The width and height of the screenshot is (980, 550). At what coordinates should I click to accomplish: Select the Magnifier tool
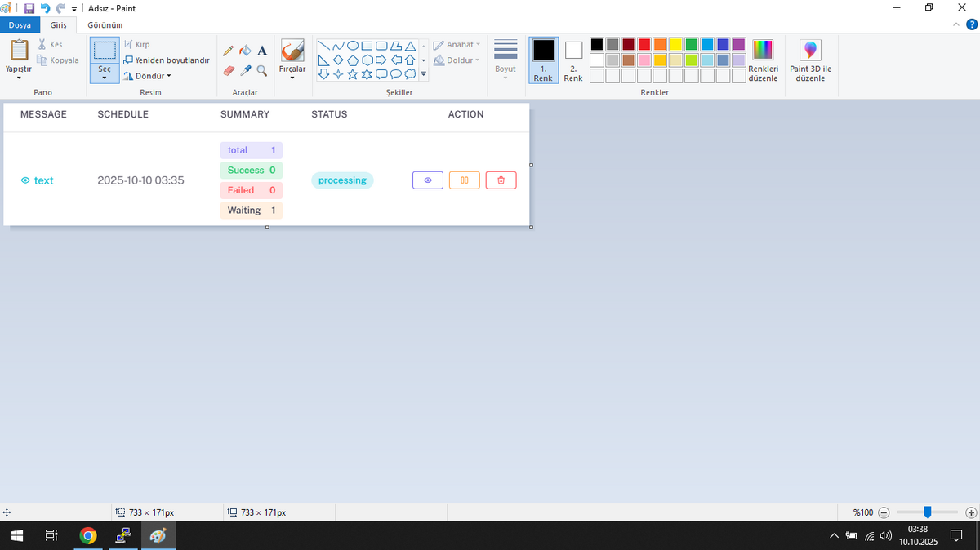click(262, 71)
